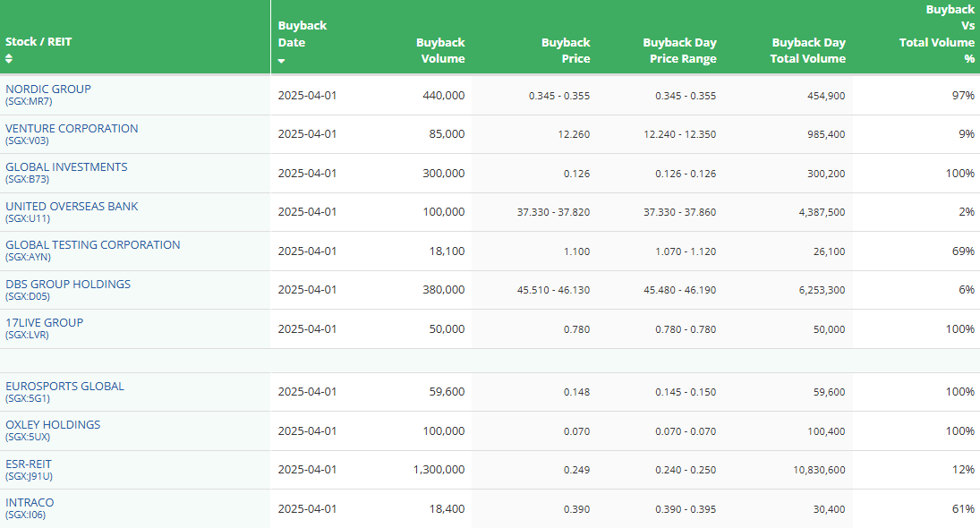This screenshot has width=980, height=528.
Task: Click ESR-REIT buyback price 0.249
Action: [x=576, y=470]
